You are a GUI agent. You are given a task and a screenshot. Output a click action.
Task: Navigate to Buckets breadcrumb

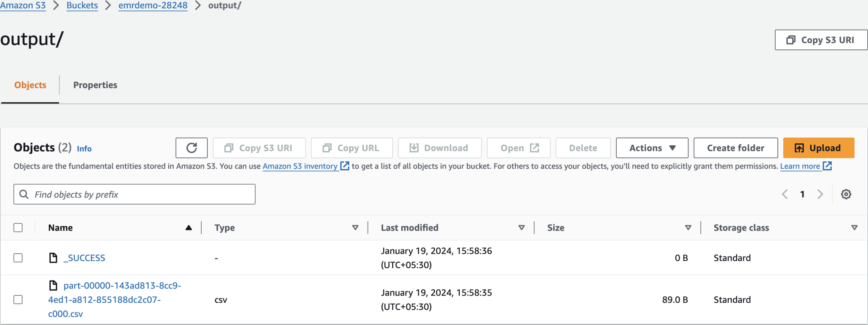point(82,6)
